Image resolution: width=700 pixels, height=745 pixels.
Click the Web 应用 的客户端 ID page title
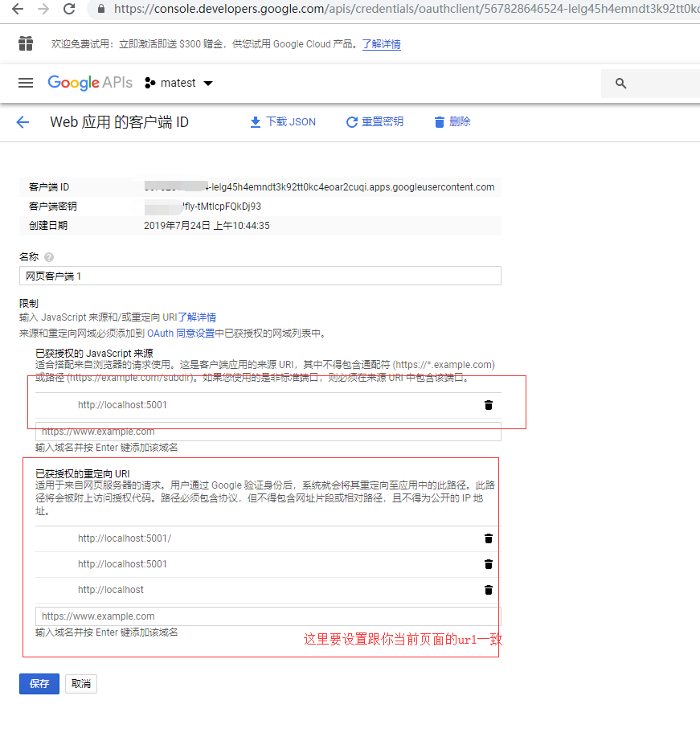pyautogui.click(x=119, y=122)
